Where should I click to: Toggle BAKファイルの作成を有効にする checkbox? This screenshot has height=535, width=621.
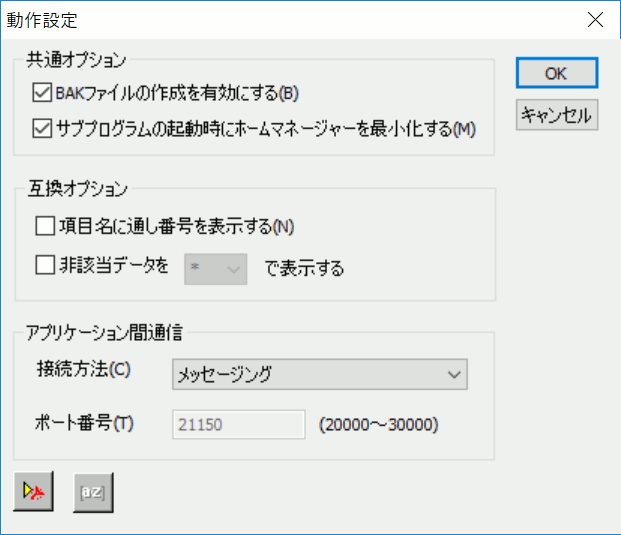42,93
